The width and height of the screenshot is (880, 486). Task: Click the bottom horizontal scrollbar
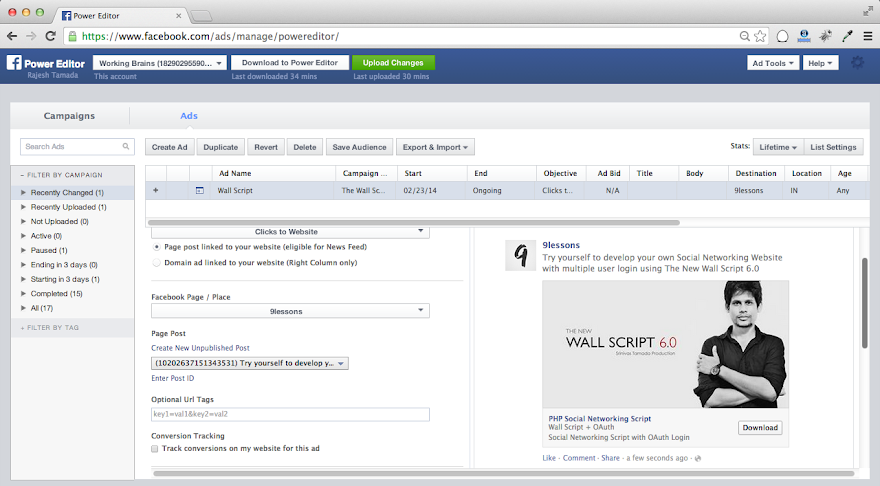coord(503,474)
